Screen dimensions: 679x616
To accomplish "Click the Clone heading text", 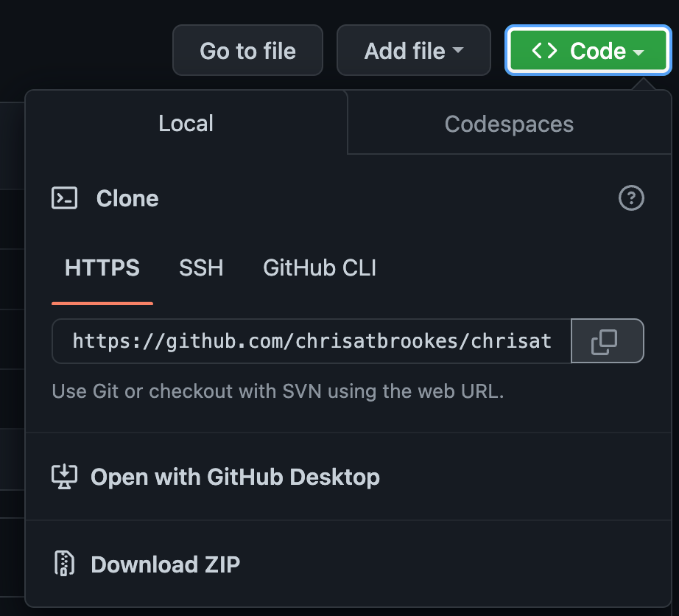I will tap(127, 198).
